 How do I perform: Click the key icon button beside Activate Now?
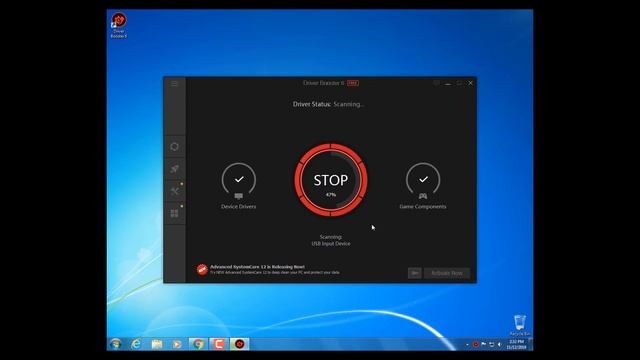pos(415,273)
